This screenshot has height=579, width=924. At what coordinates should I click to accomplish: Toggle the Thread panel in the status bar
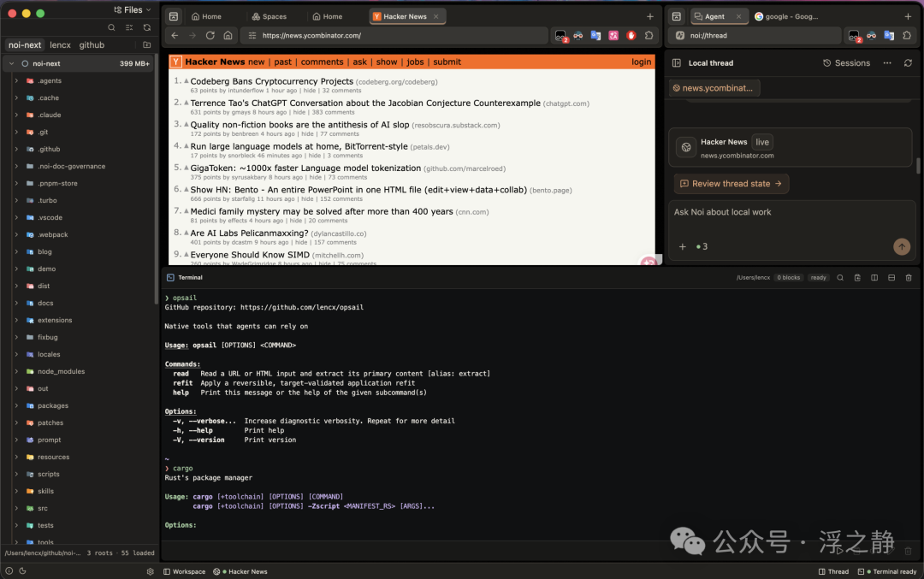tap(834, 571)
